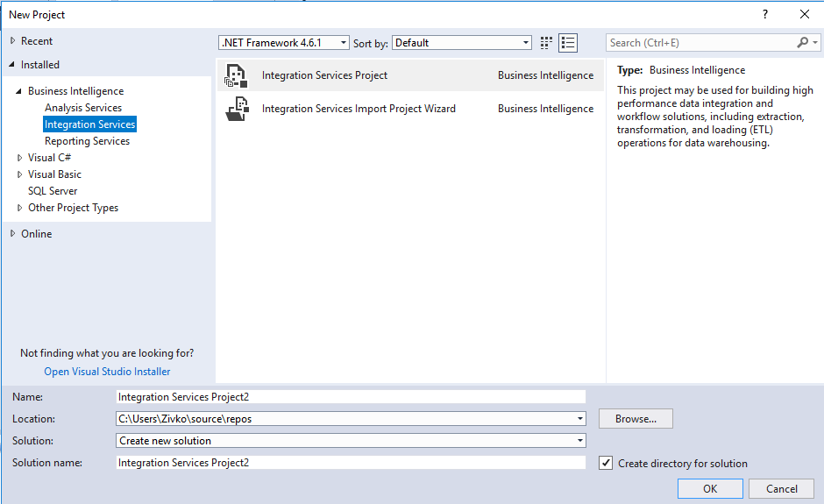
Task: Focus the Search (Ctrl+E) box
Action: pyautogui.click(x=701, y=43)
